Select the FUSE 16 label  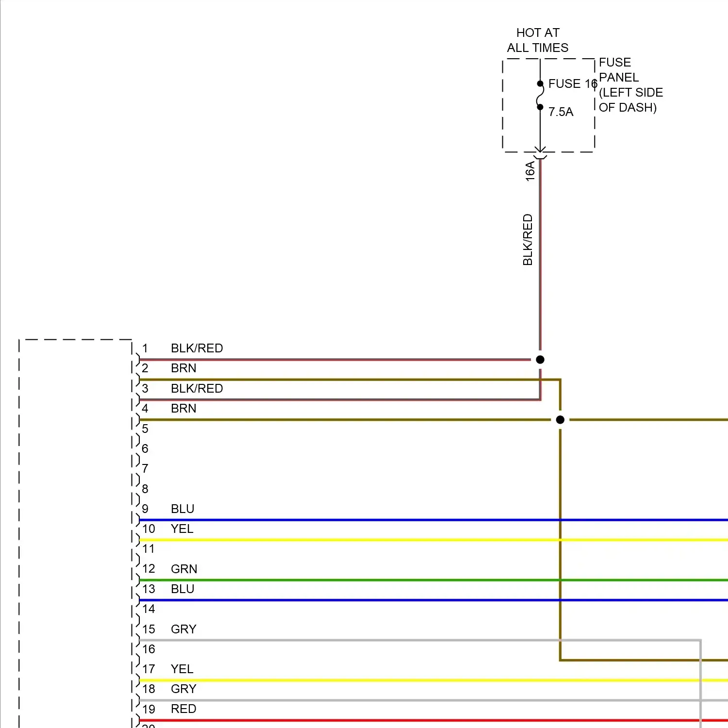pyautogui.click(x=573, y=84)
